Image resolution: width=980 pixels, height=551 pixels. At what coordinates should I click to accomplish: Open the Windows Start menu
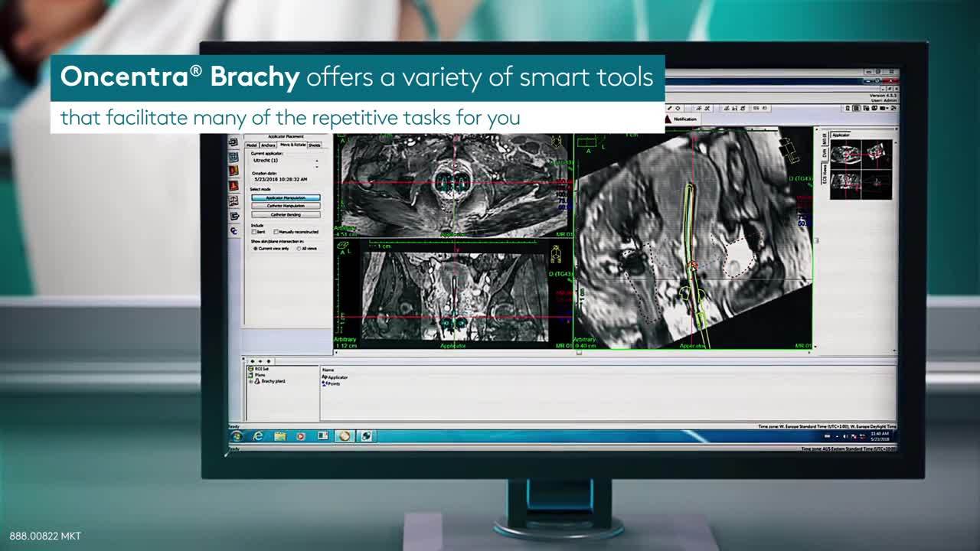(237, 436)
